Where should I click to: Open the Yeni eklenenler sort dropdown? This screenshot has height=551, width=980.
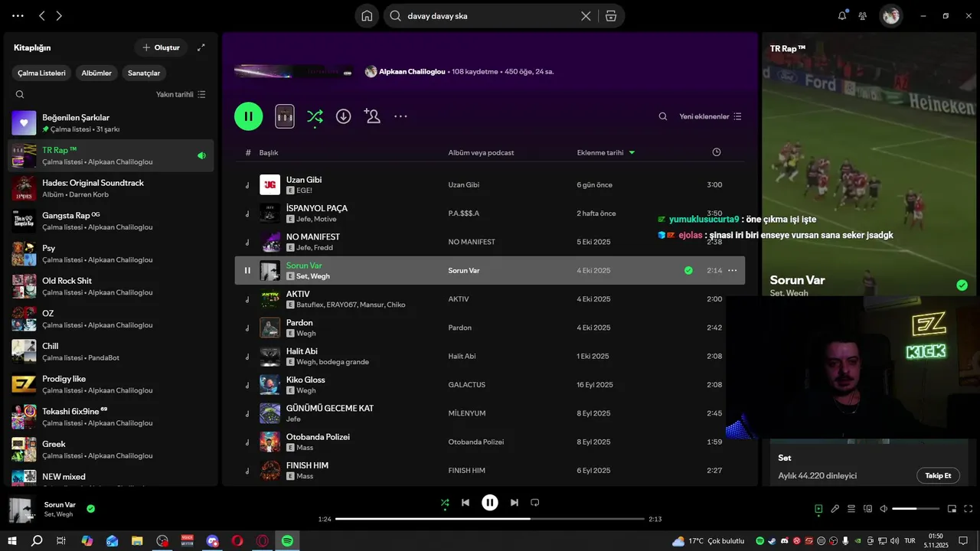pyautogui.click(x=710, y=116)
